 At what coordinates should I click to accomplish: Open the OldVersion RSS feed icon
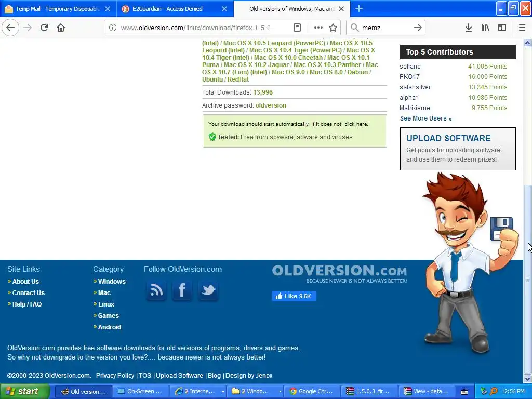click(x=156, y=290)
